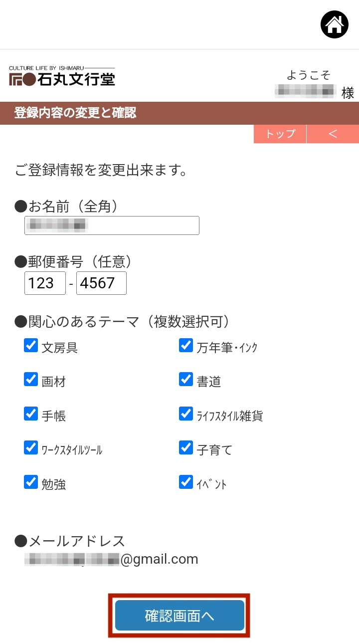Toggle the ライフスタイル雑貨 checkbox
The height and width of the screenshot is (644, 359).
click(186, 414)
